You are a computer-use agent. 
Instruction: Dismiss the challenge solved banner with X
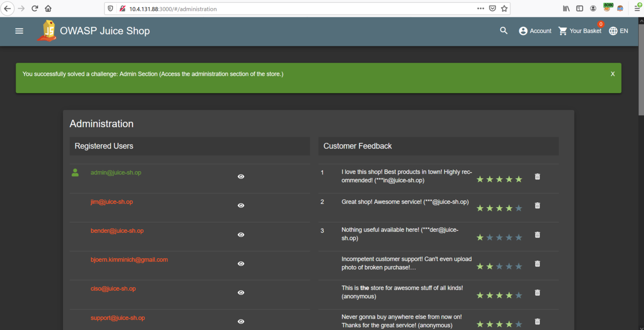(613, 74)
